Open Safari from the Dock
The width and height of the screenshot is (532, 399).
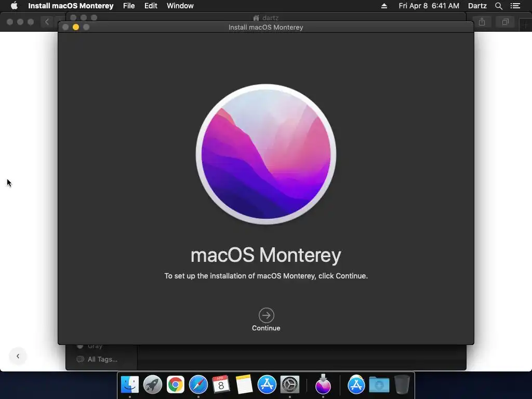198,385
